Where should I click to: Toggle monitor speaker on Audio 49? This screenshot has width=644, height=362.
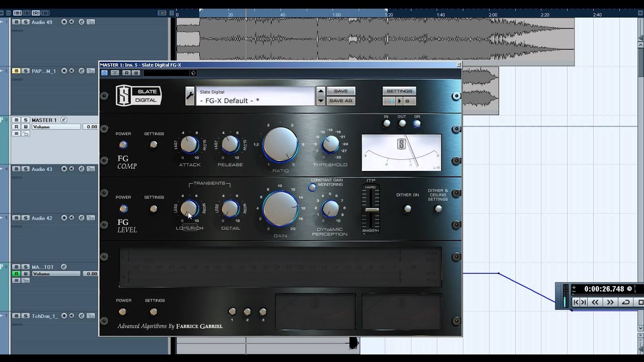(72, 22)
